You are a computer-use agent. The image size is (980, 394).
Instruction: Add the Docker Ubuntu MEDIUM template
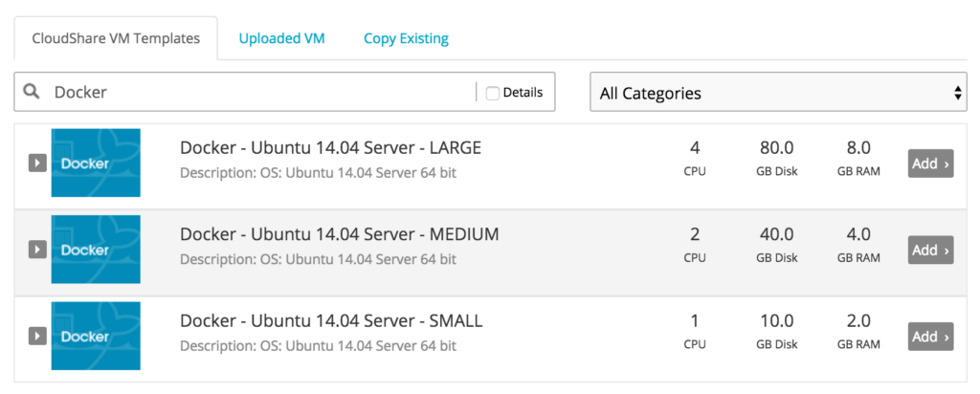tap(930, 250)
